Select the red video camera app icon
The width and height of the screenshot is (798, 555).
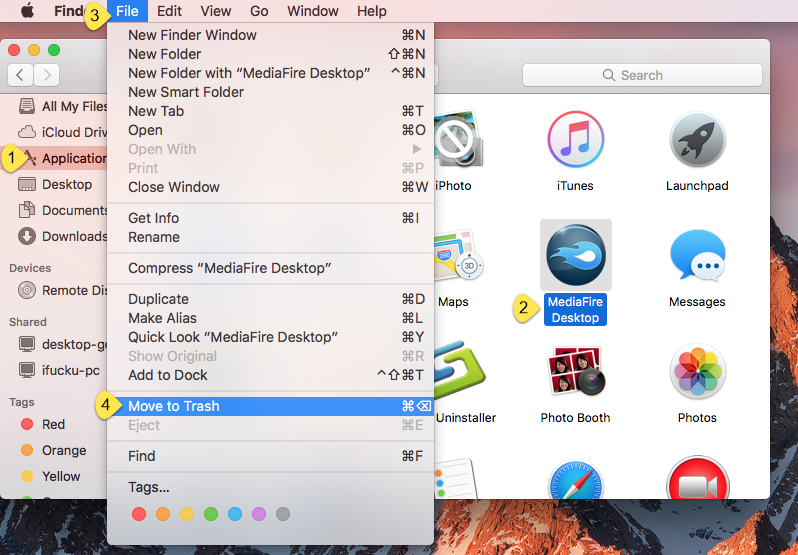click(x=697, y=478)
